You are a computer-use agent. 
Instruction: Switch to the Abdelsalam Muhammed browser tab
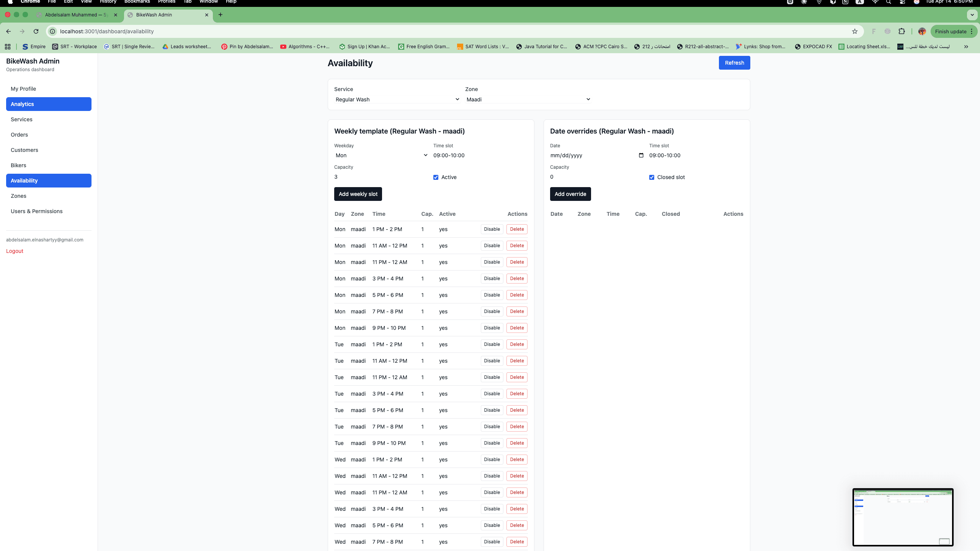tap(77, 15)
